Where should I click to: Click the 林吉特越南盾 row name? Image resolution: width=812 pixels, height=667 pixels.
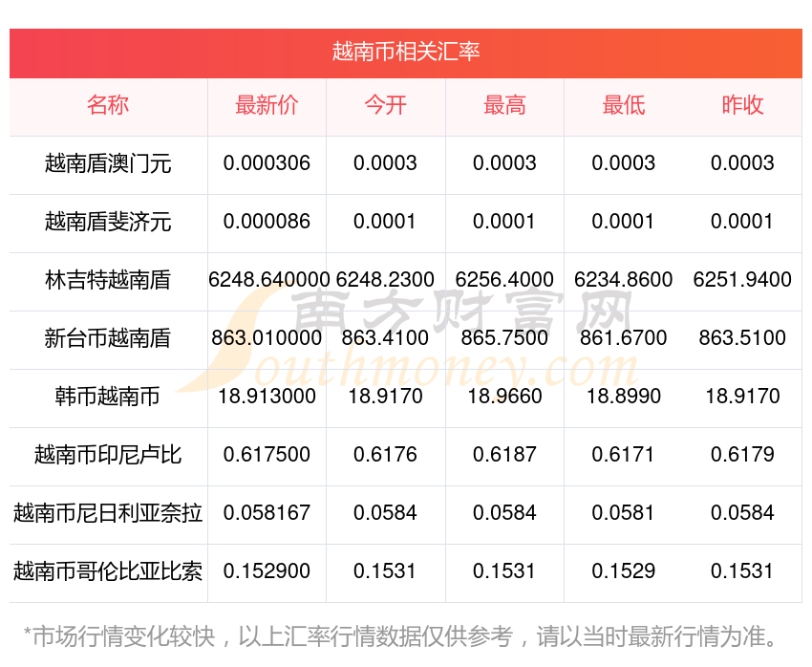coord(108,280)
